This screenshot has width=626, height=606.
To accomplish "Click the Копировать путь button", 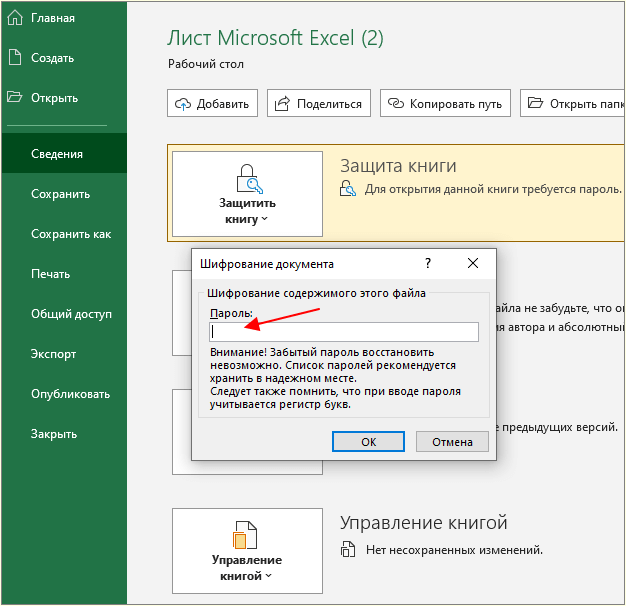I will (445, 103).
